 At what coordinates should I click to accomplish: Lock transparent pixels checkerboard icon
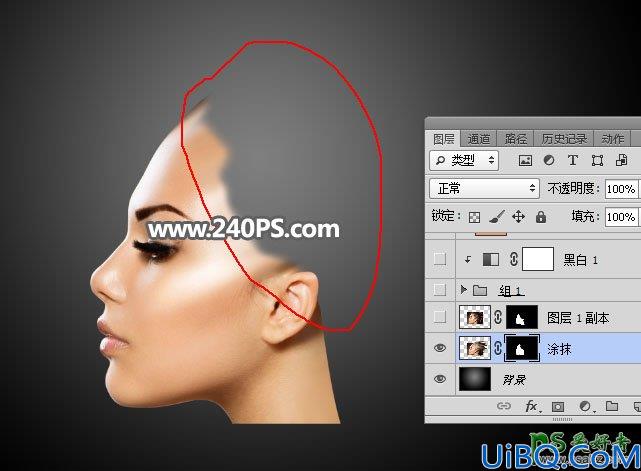point(474,217)
